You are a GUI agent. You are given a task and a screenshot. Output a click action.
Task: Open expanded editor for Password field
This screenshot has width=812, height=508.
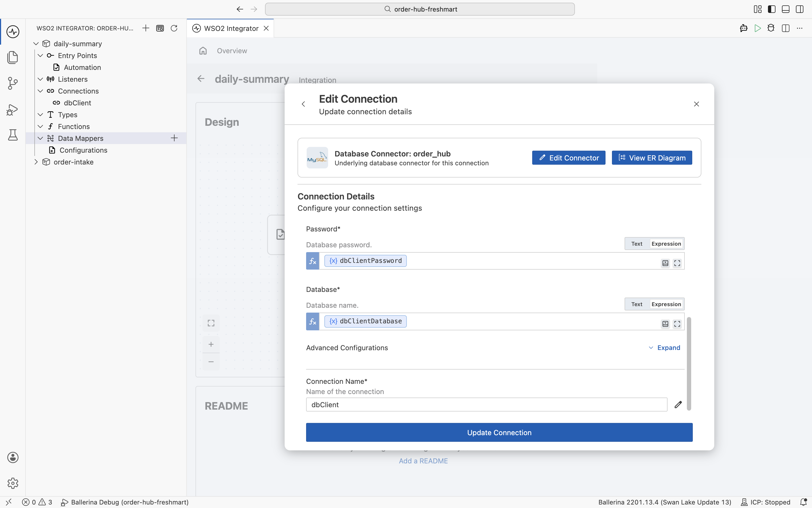click(677, 263)
